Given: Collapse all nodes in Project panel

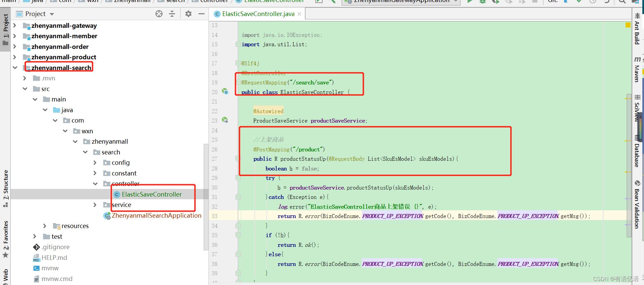Looking at the screenshot, I should pos(172,14).
